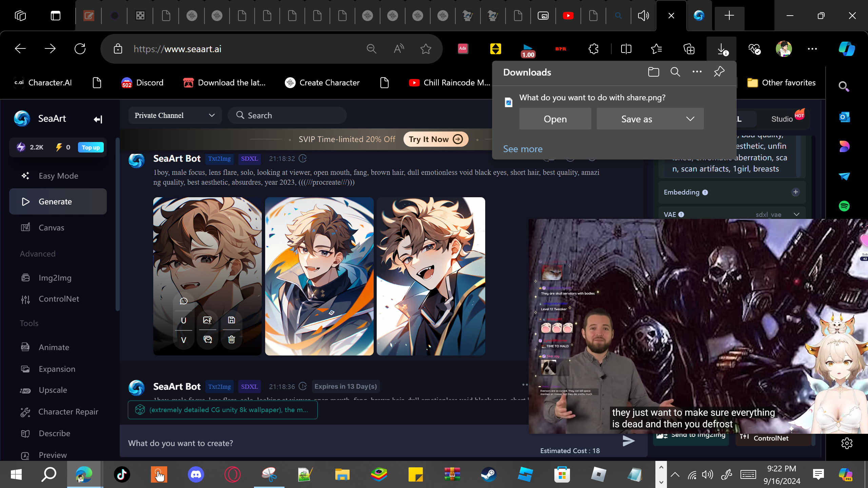Expand the Save as dropdown arrow

click(690, 119)
